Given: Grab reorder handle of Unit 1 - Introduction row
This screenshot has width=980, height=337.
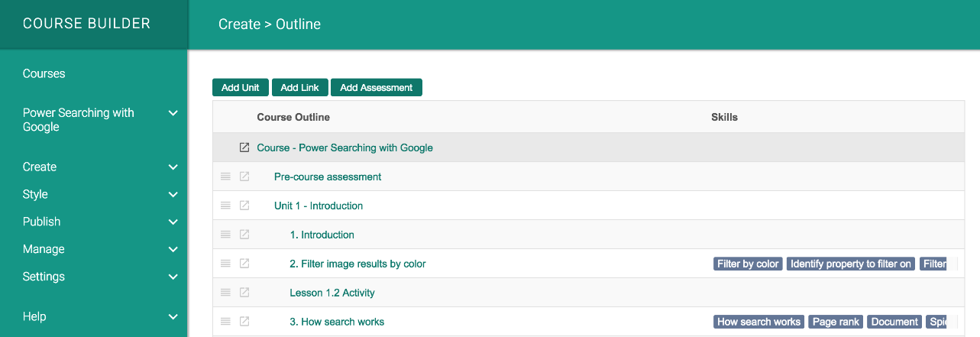Looking at the screenshot, I should pos(225,206).
